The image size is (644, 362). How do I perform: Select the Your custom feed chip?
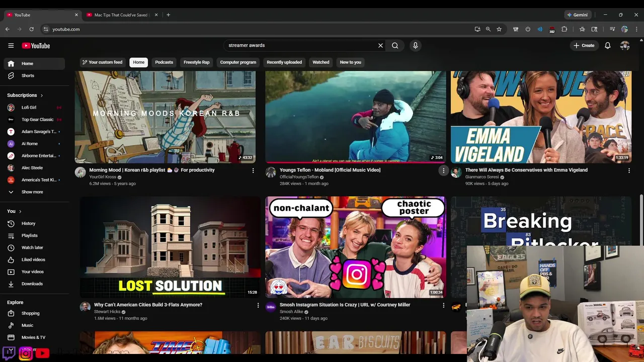102,62
